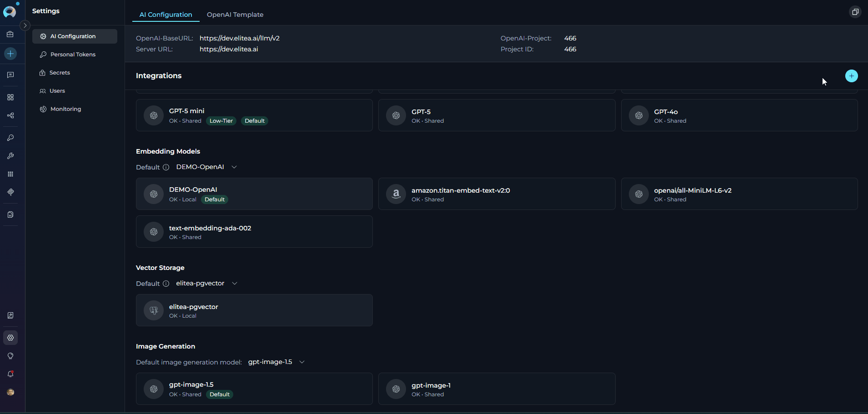Click the briefcase icon in sidebar
This screenshot has height=414, width=868.
click(10, 34)
